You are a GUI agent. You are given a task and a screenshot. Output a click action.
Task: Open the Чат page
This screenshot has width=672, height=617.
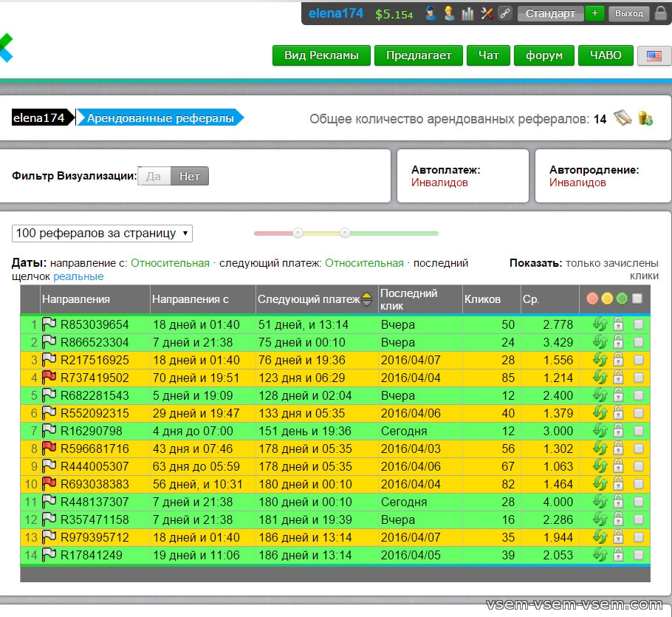tap(488, 55)
